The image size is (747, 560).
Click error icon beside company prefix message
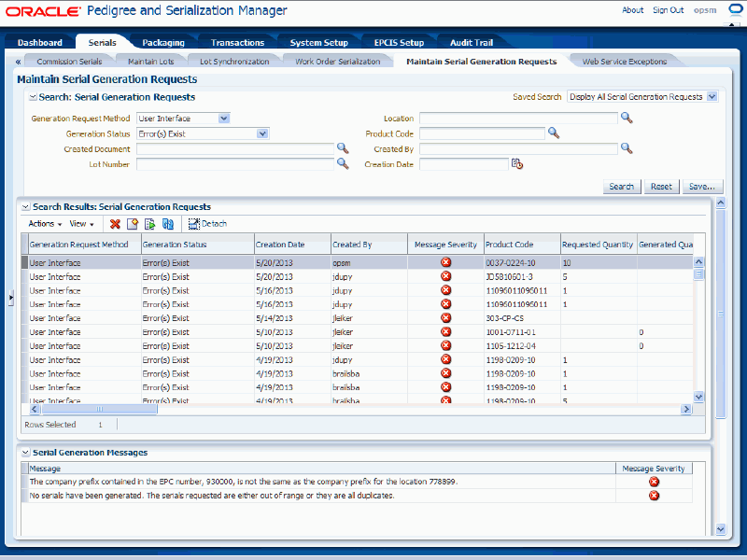655,482
